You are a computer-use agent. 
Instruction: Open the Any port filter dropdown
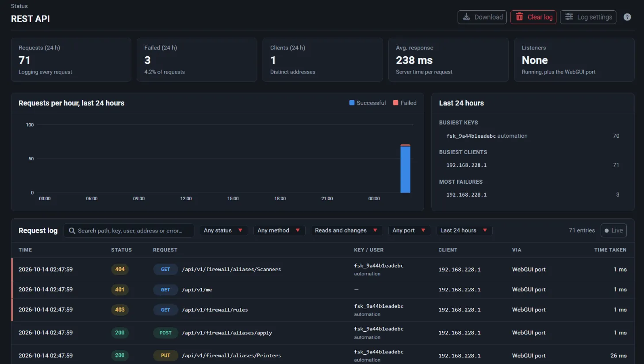410,230
